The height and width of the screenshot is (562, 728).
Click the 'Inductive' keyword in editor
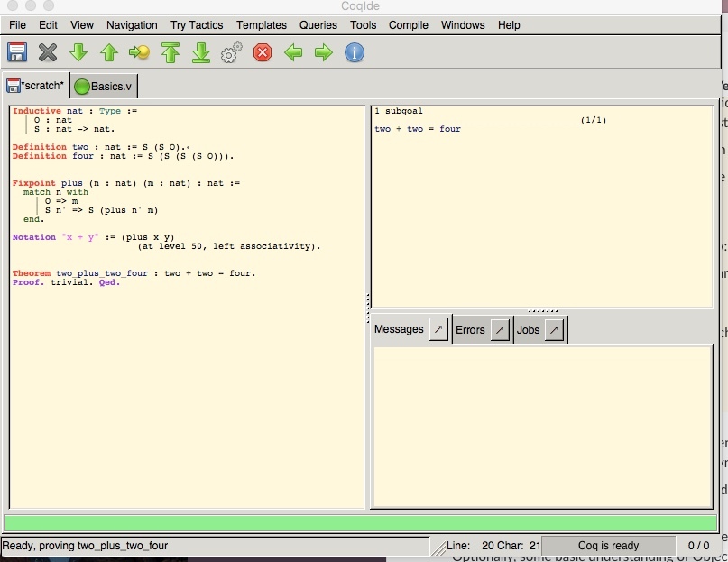click(37, 111)
